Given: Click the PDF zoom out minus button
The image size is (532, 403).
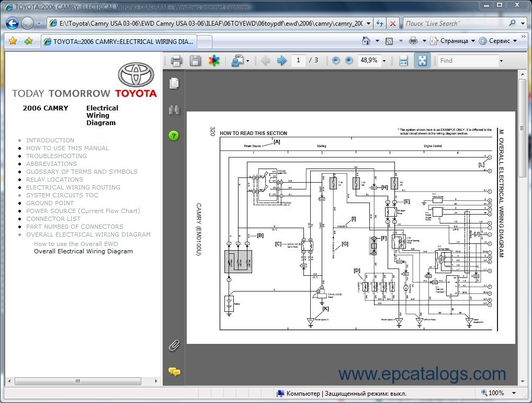Looking at the screenshot, I should [335, 60].
